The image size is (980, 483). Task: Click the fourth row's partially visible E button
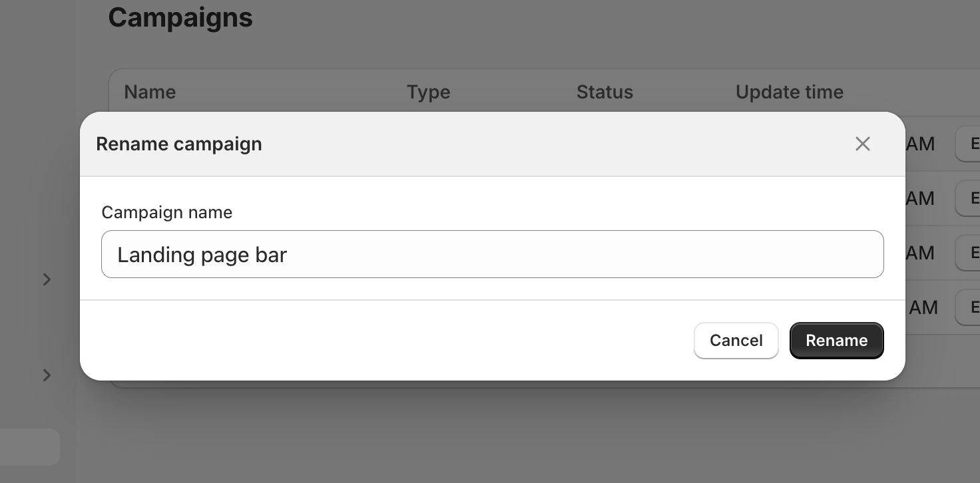tap(968, 307)
